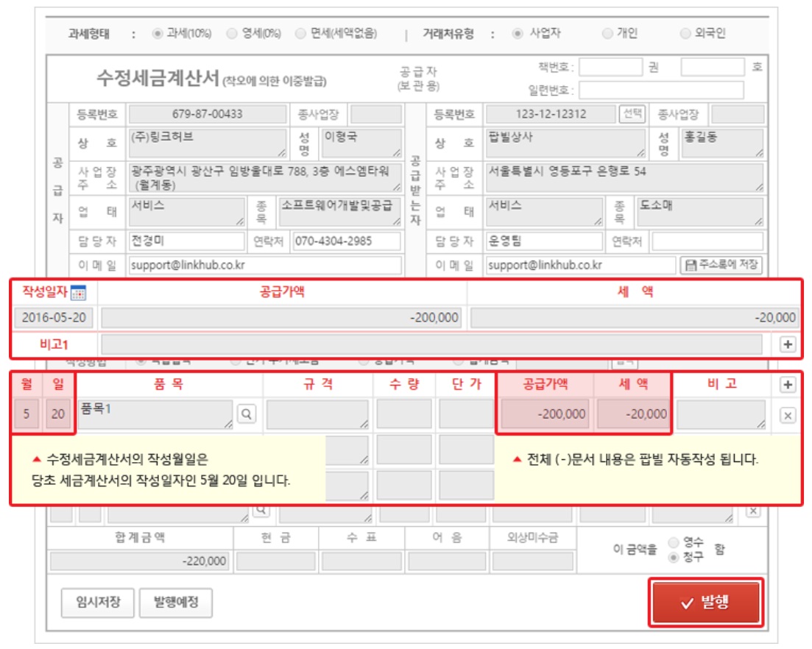Choose 외국인 as customer type
Viewport: 812px width, 649px height.
click(x=685, y=34)
